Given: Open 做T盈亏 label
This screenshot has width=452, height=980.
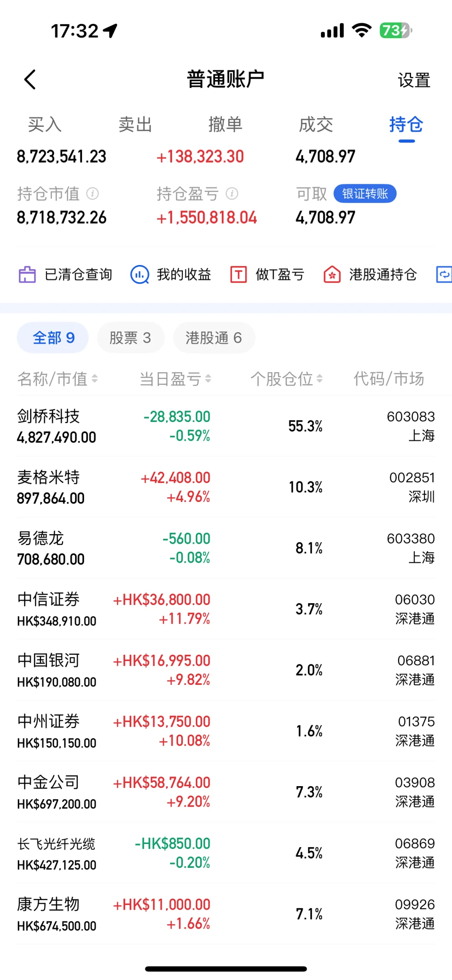Looking at the screenshot, I should coord(280,275).
